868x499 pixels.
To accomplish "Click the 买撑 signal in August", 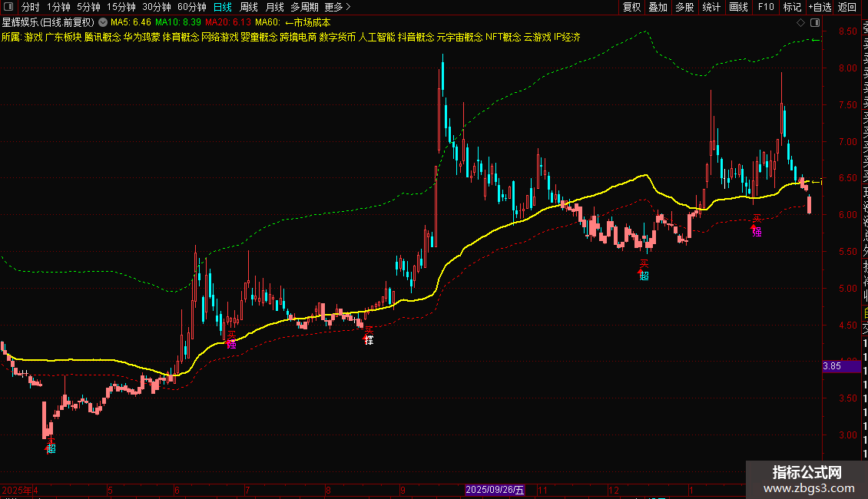I will 369,335.
